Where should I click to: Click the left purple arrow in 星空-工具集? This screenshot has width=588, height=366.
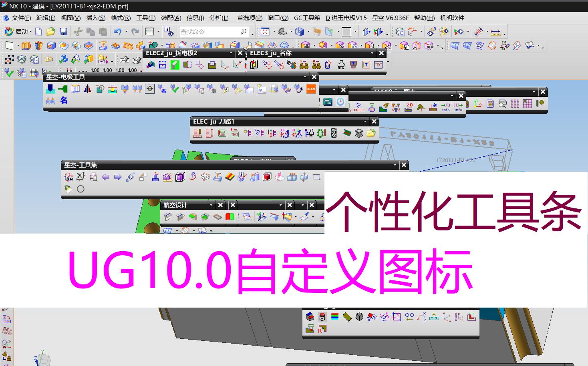tap(105, 177)
